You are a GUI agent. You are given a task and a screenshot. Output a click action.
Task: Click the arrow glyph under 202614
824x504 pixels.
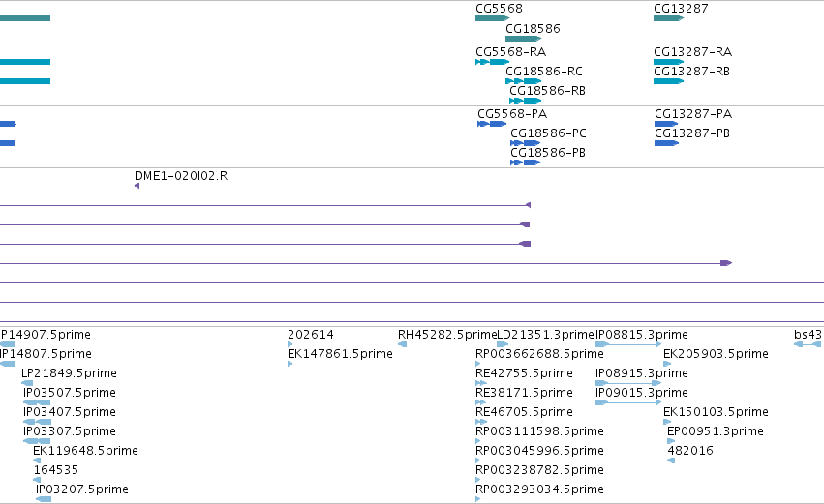tap(290, 344)
